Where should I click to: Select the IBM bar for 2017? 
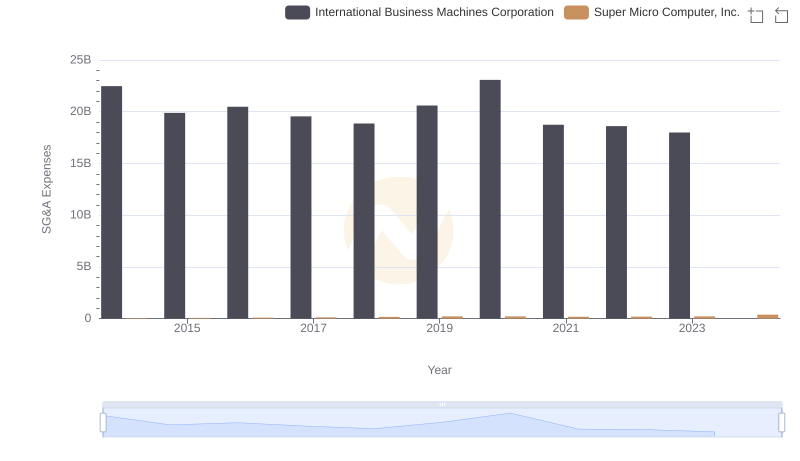301,218
